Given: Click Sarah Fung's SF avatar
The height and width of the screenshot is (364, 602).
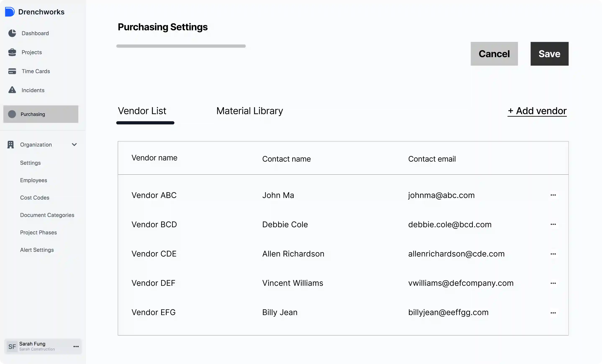Looking at the screenshot, I should pos(12,346).
